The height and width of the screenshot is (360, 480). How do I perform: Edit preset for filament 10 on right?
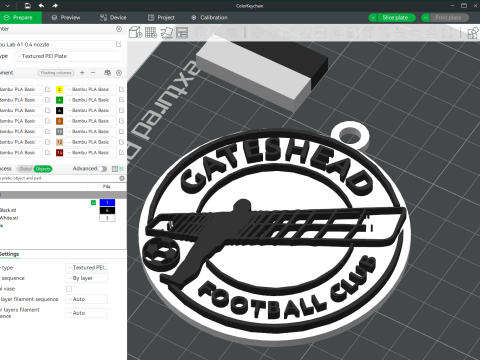click(x=121, y=131)
